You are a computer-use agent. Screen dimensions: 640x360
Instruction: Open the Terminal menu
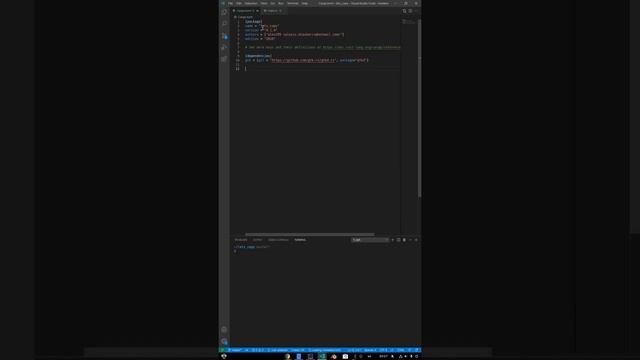(293, 3)
